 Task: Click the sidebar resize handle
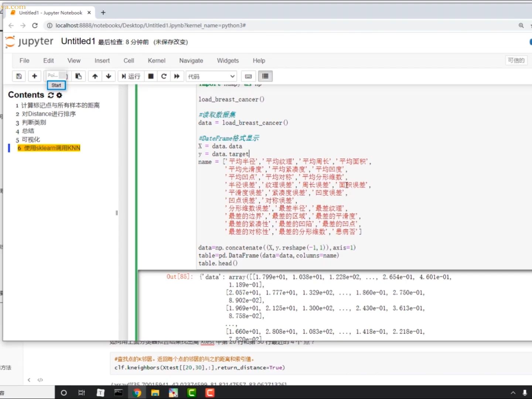pyautogui.click(x=117, y=213)
